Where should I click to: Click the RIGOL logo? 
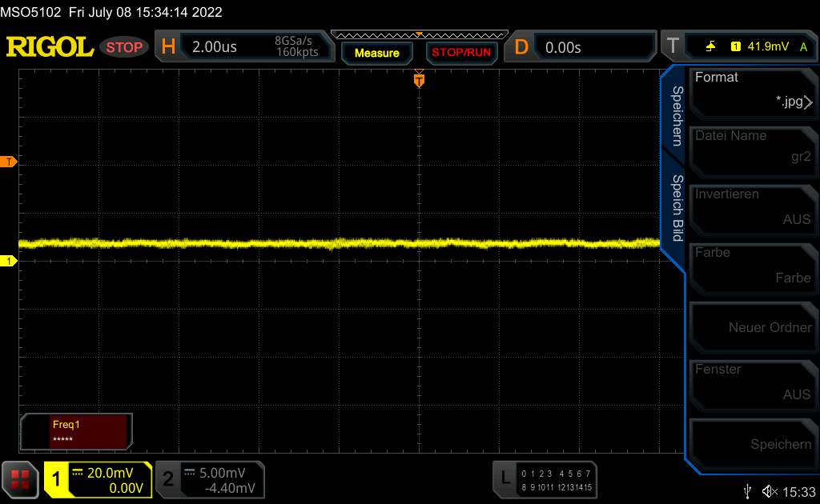point(50,47)
